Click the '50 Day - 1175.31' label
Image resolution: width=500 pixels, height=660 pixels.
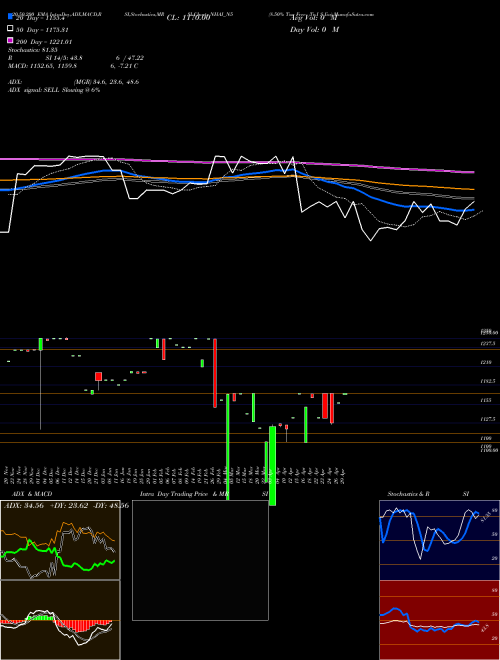(x=42, y=30)
